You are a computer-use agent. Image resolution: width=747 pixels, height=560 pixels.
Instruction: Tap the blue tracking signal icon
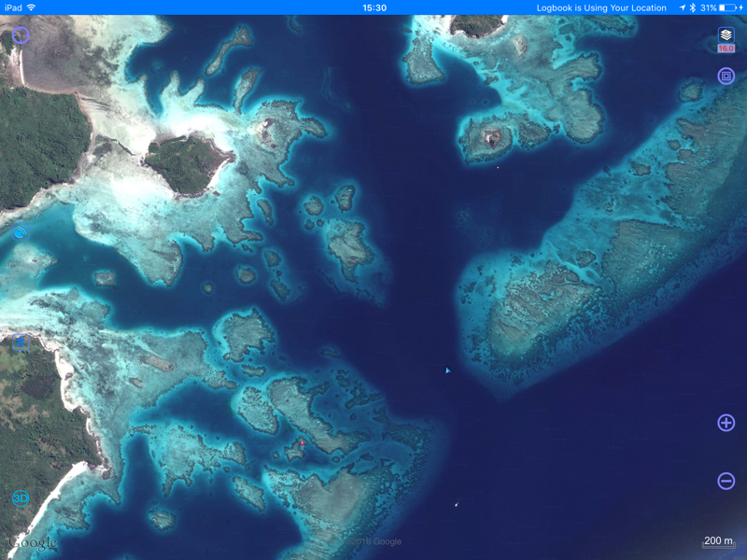coord(21,231)
